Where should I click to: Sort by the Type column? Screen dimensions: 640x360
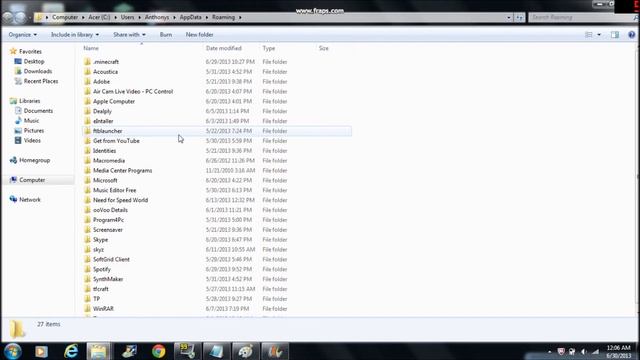[x=269, y=48]
